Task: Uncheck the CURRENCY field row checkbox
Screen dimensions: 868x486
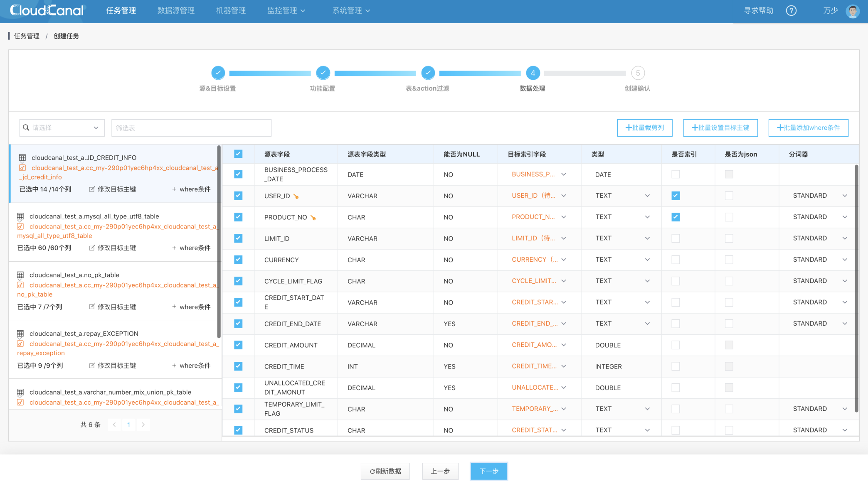Action: point(238,260)
